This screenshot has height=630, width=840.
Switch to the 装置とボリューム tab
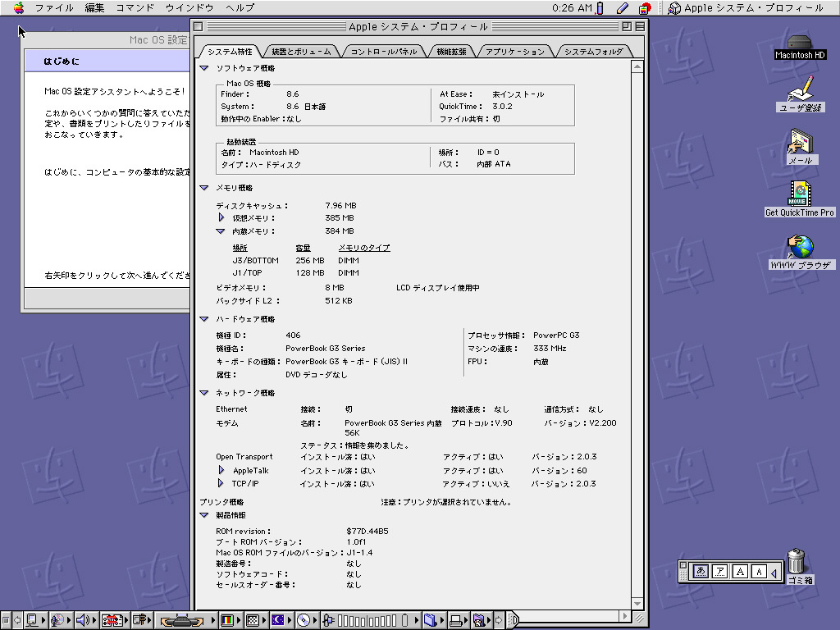(x=301, y=52)
